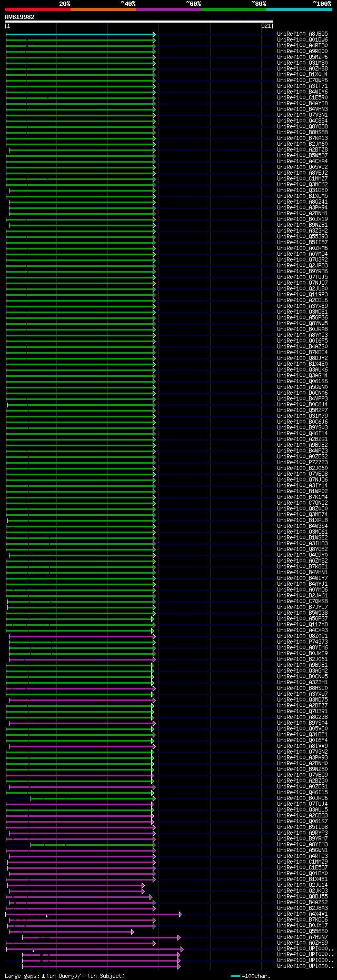Select the label UniRef100_C1MMZ7
This screenshot has height=980, width=337.
coord(302,178)
